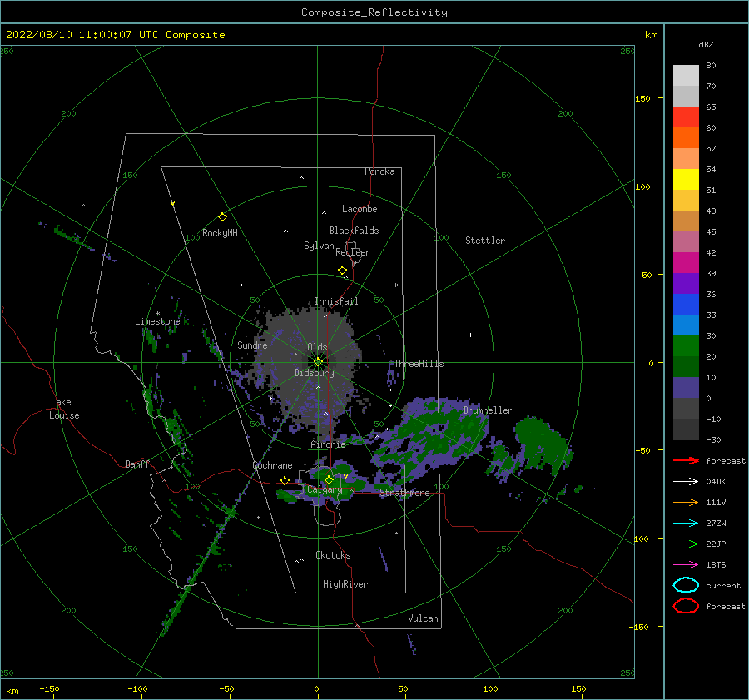Click the yellow diamond marker beside RockyMH
This screenshot has width=749, height=700.
[222, 217]
